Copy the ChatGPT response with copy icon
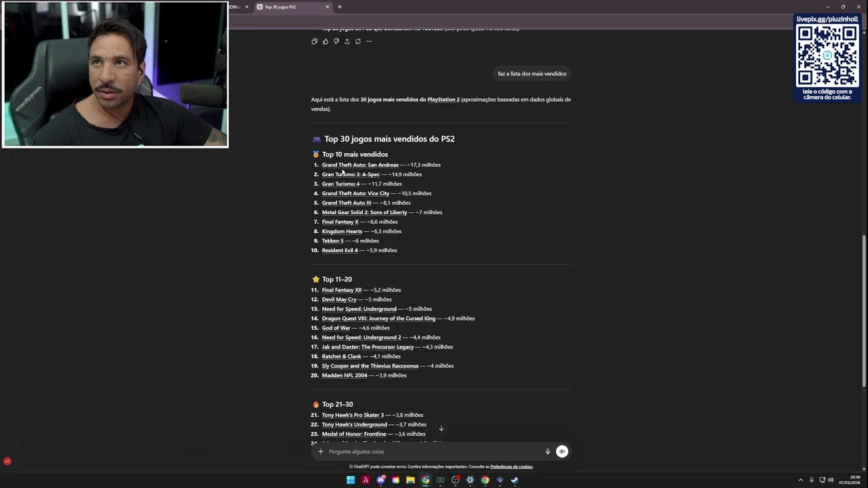Image resolution: width=868 pixels, height=488 pixels. coord(315,41)
